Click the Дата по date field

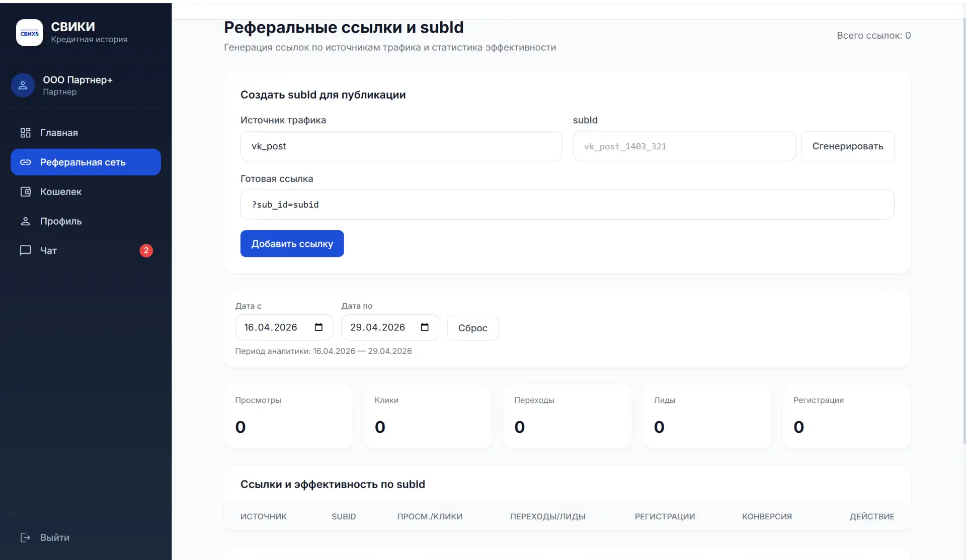pyautogui.click(x=390, y=327)
